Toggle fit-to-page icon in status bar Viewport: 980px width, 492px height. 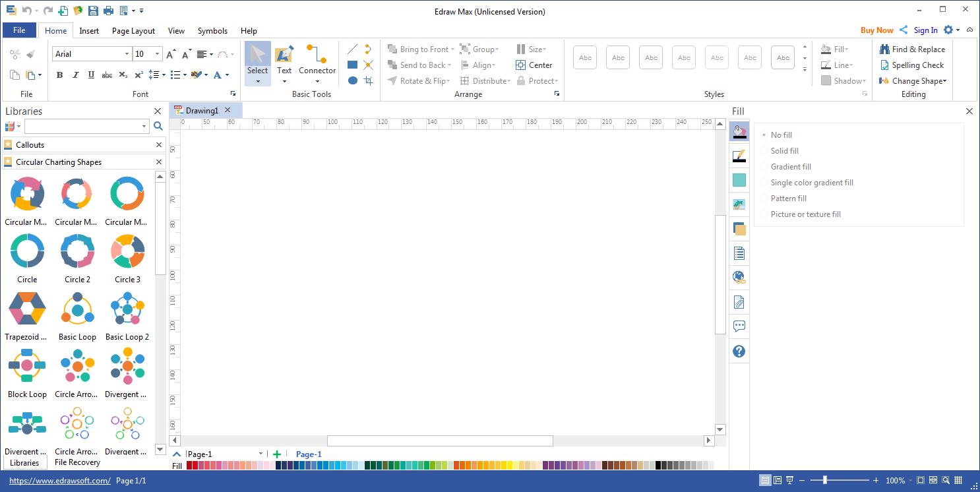tap(921, 480)
